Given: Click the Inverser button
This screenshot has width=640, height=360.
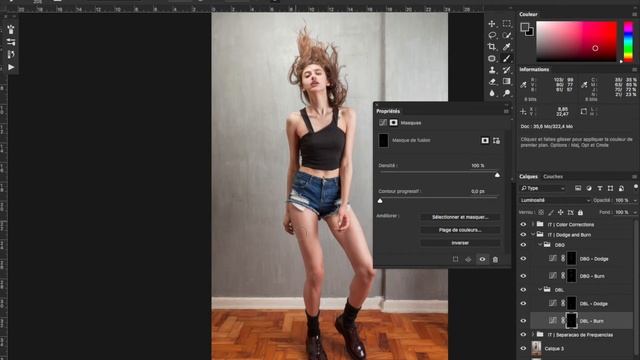Looking at the screenshot, I should 460,243.
